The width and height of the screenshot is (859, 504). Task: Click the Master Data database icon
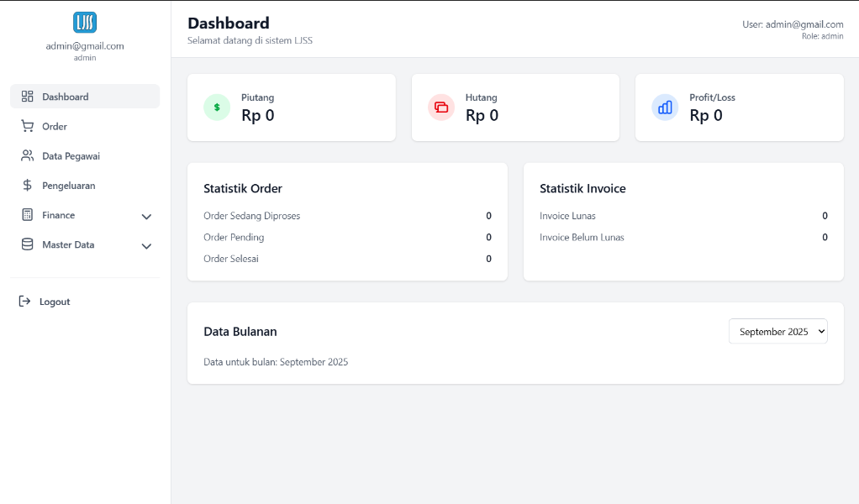point(27,244)
